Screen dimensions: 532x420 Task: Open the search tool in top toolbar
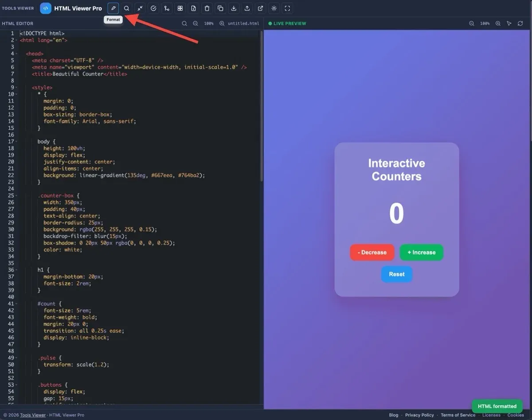[x=127, y=8]
